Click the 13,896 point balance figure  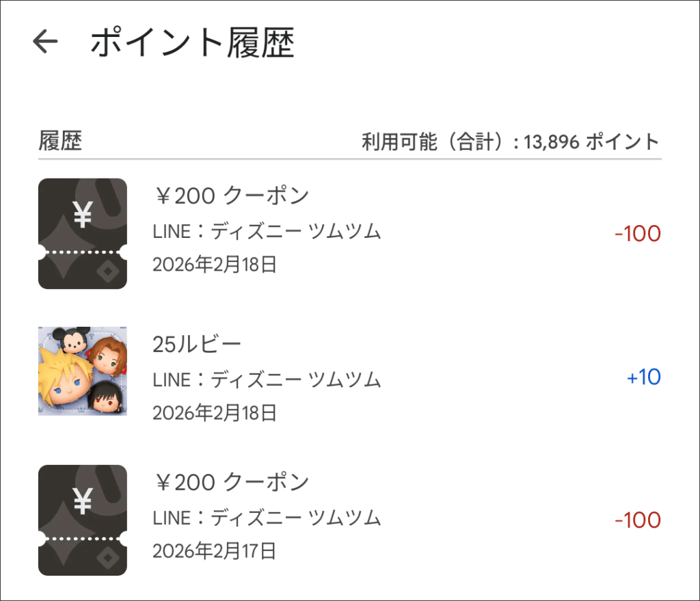(x=552, y=142)
